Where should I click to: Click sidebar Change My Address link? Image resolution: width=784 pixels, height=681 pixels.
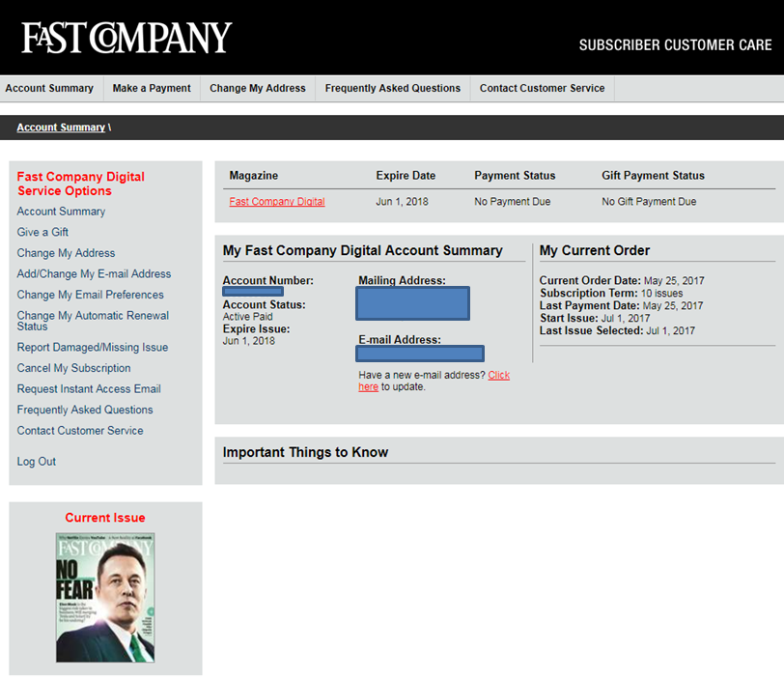tap(66, 253)
